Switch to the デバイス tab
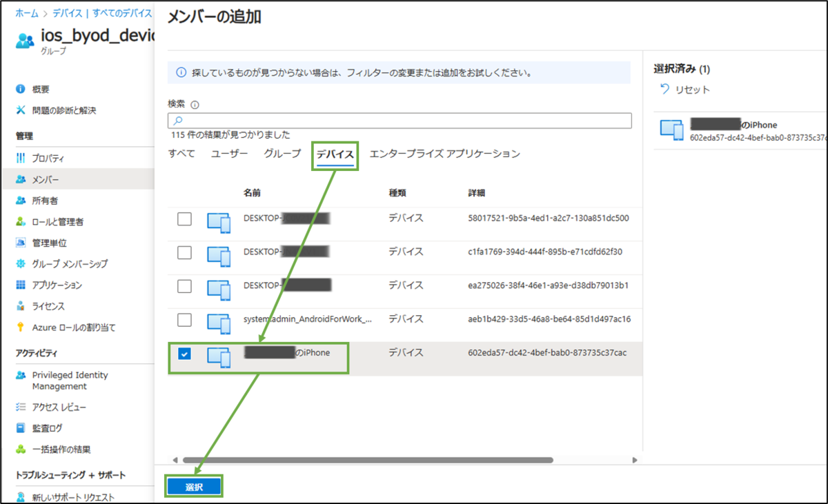 click(x=335, y=155)
